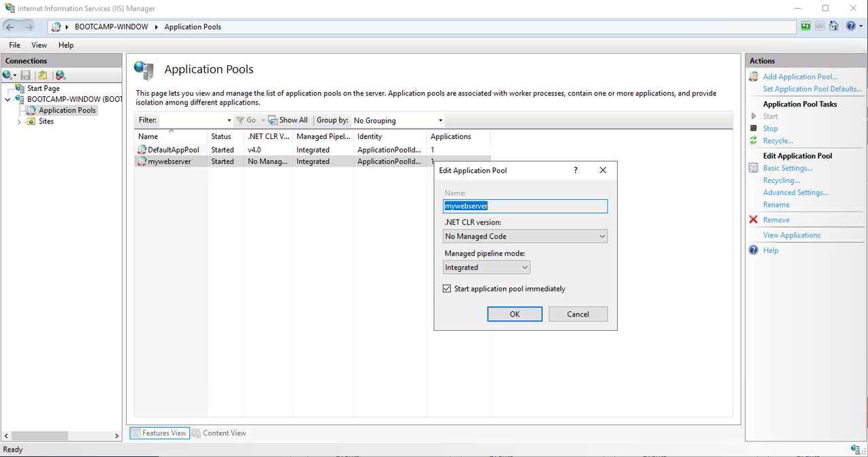Uncheck Start application pool immediately
Screen dimensions: 868x457
pyautogui.click(x=447, y=289)
